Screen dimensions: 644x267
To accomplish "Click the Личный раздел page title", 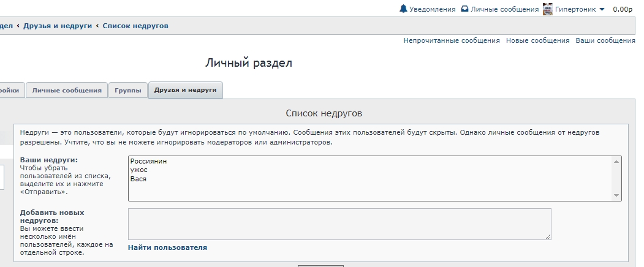I will (x=249, y=63).
